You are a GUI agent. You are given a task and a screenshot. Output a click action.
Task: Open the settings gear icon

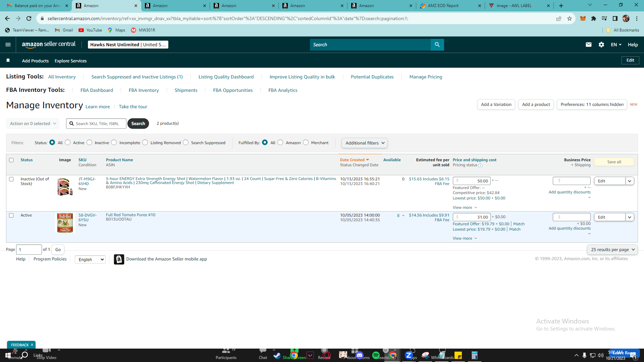(x=601, y=45)
